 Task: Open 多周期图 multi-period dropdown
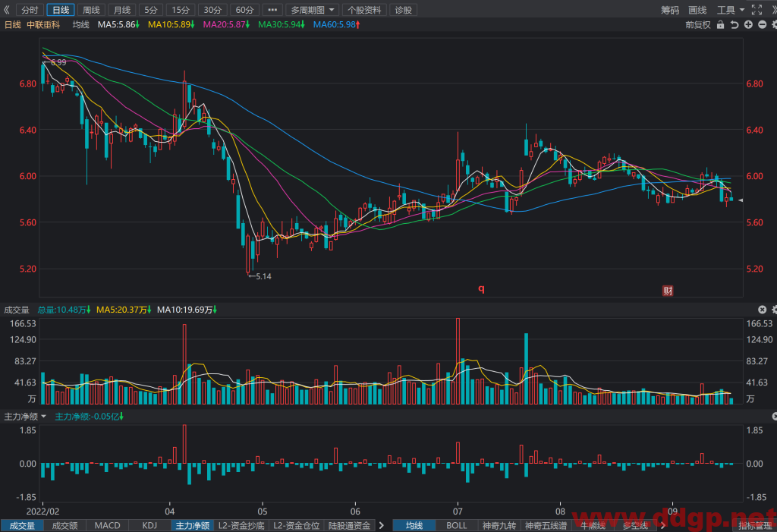[x=312, y=10]
